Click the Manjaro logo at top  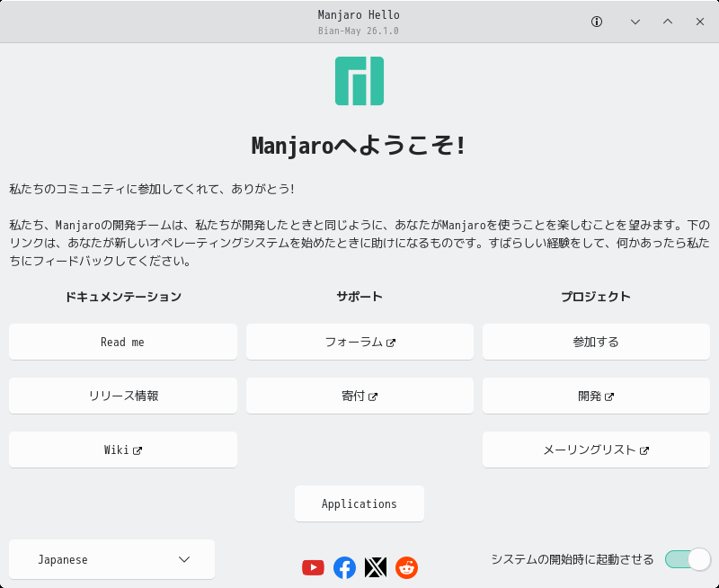359,81
